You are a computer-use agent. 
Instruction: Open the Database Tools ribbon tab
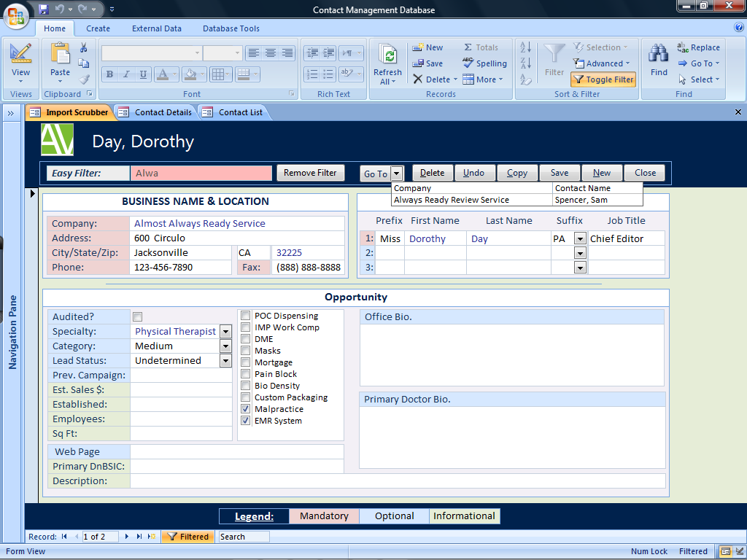(231, 28)
